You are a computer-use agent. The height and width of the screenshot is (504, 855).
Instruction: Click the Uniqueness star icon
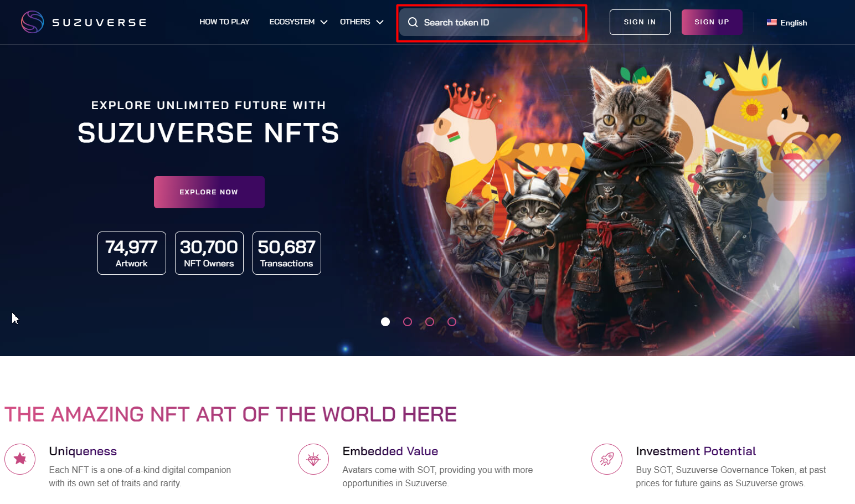[20, 459]
